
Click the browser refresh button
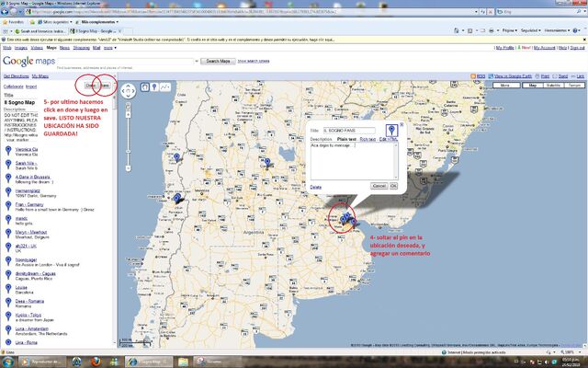pyautogui.click(x=482, y=12)
